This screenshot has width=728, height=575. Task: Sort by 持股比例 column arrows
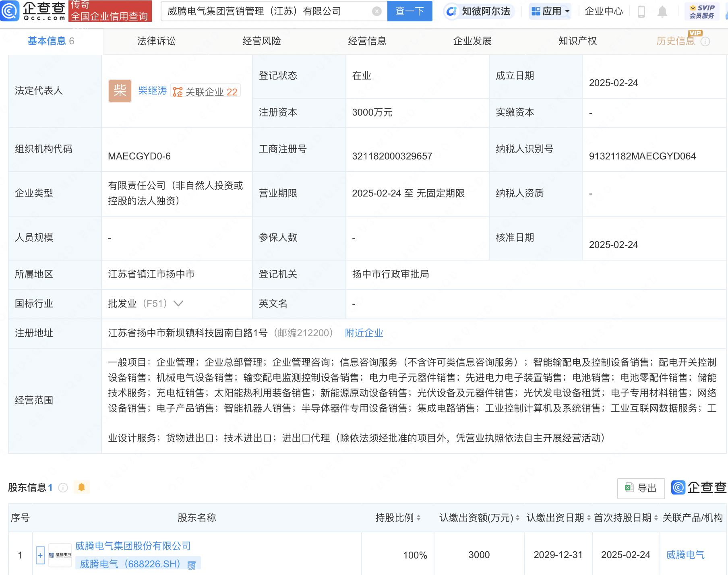click(419, 518)
